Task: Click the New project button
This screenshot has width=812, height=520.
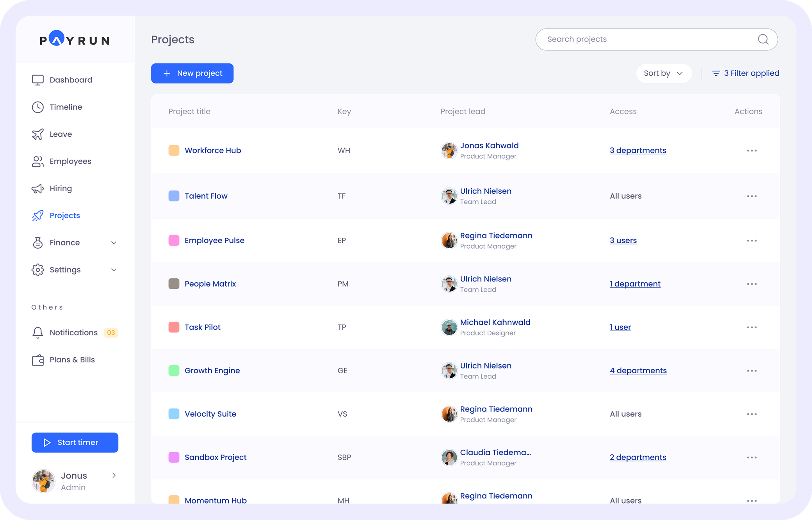Action: point(192,73)
